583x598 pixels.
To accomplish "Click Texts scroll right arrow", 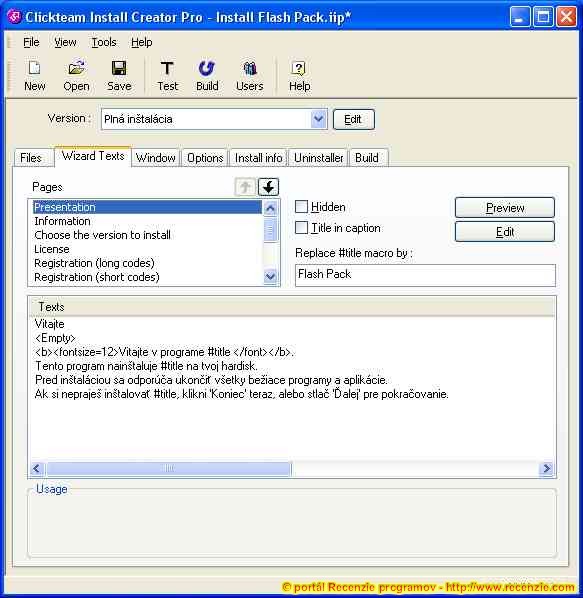I will pyautogui.click(x=546, y=468).
